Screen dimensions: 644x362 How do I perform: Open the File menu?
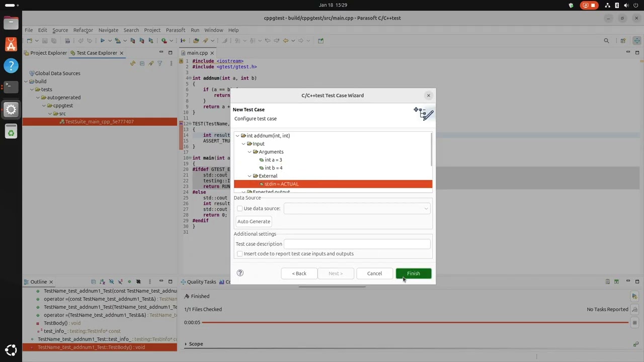[29, 30]
